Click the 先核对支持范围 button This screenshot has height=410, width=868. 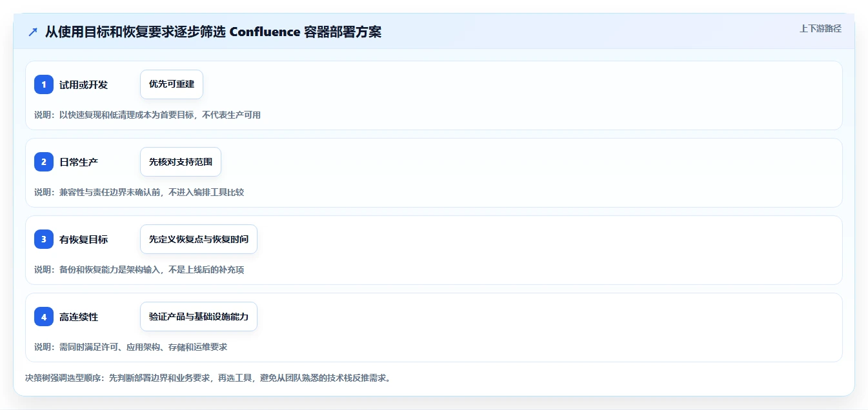coord(181,162)
